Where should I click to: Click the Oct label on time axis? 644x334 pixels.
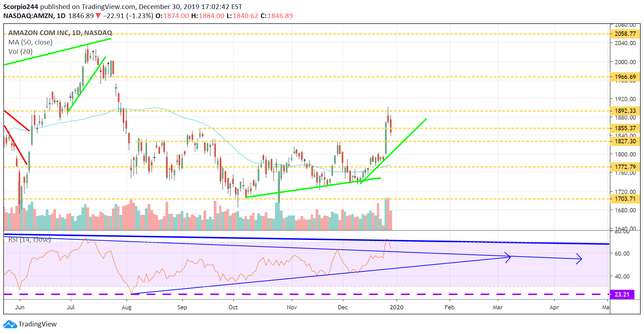[x=233, y=307]
